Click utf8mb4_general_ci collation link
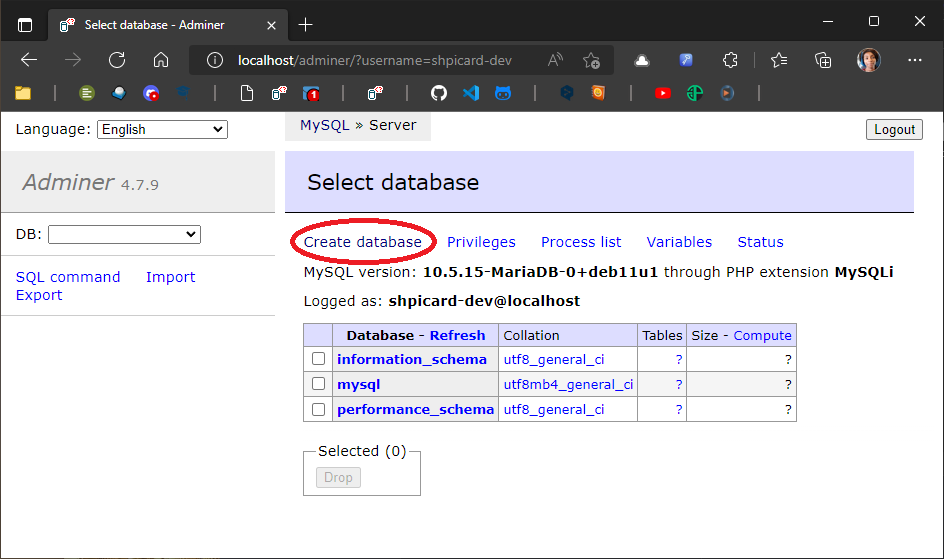Image resolution: width=944 pixels, height=559 pixels. tap(568, 385)
